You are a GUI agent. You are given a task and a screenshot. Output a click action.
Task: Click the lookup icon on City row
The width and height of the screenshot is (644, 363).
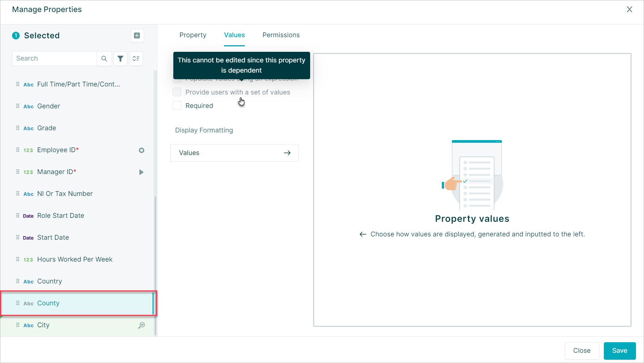click(142, 325)
